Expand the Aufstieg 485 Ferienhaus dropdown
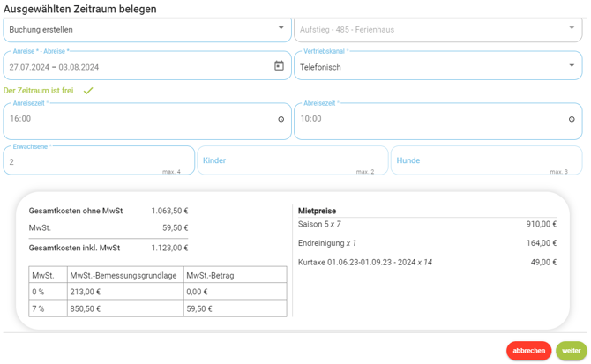The width and height of the screenshot is (591, 364). pyautogui.click(x=572, y=28)
